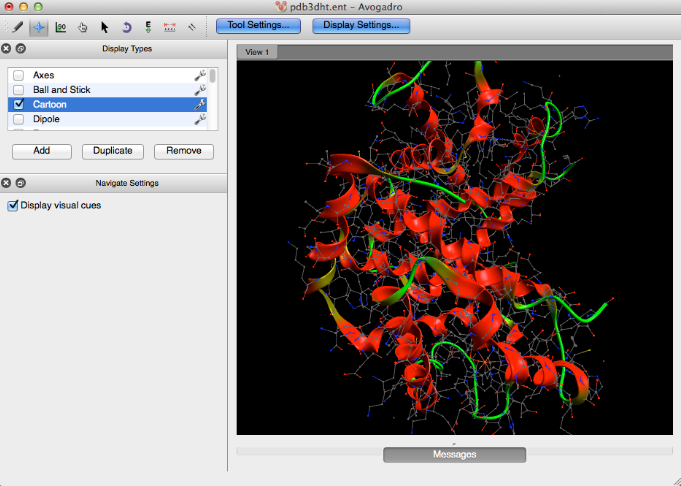
Task: Uncheck Display visual cues
Action: [13, 205]
